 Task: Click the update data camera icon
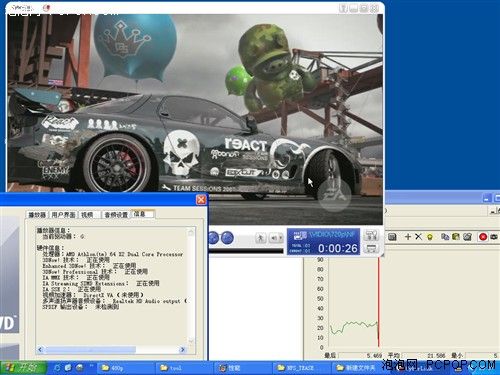[x=494, y=237]
